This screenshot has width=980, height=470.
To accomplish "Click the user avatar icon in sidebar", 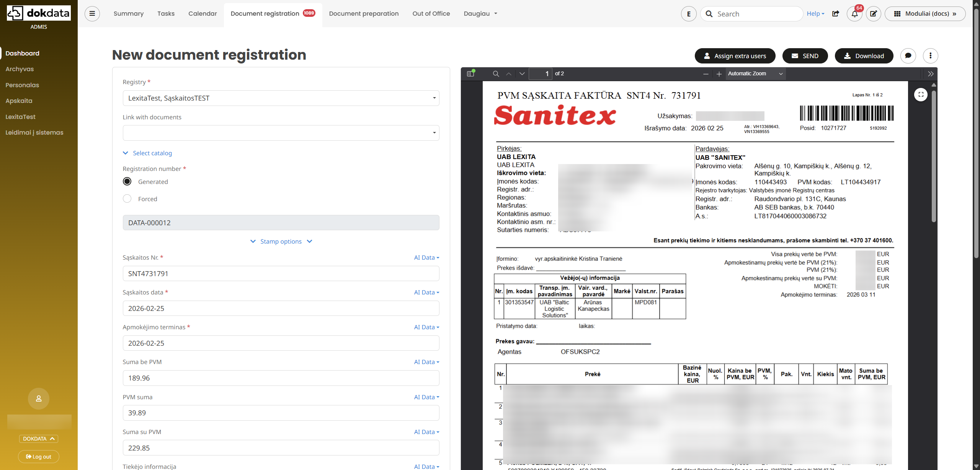I will coord(39,398).
